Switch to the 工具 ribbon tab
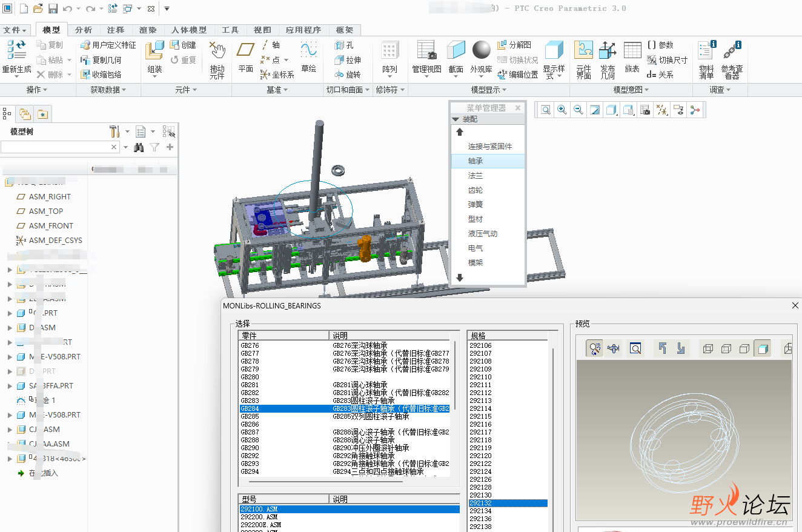 (x=230, y=30)
